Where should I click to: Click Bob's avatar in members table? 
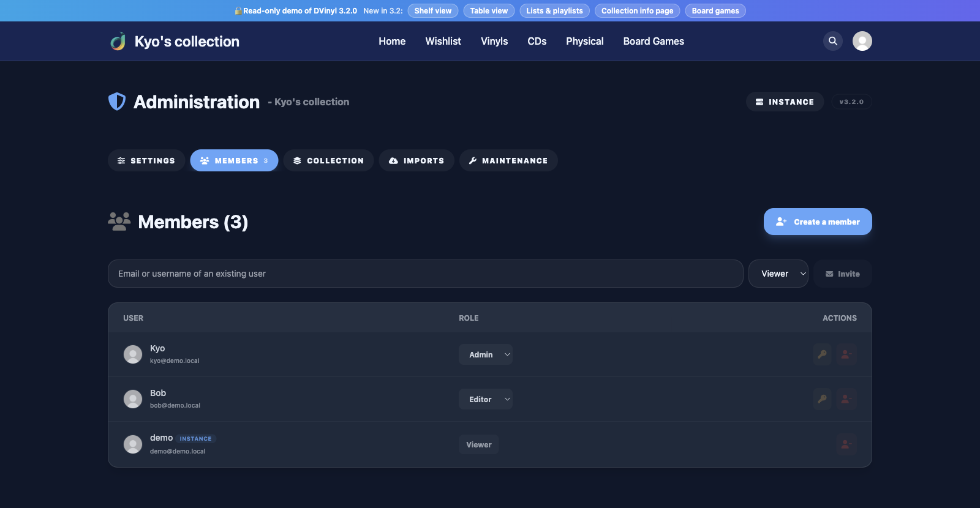pos(133,399)
